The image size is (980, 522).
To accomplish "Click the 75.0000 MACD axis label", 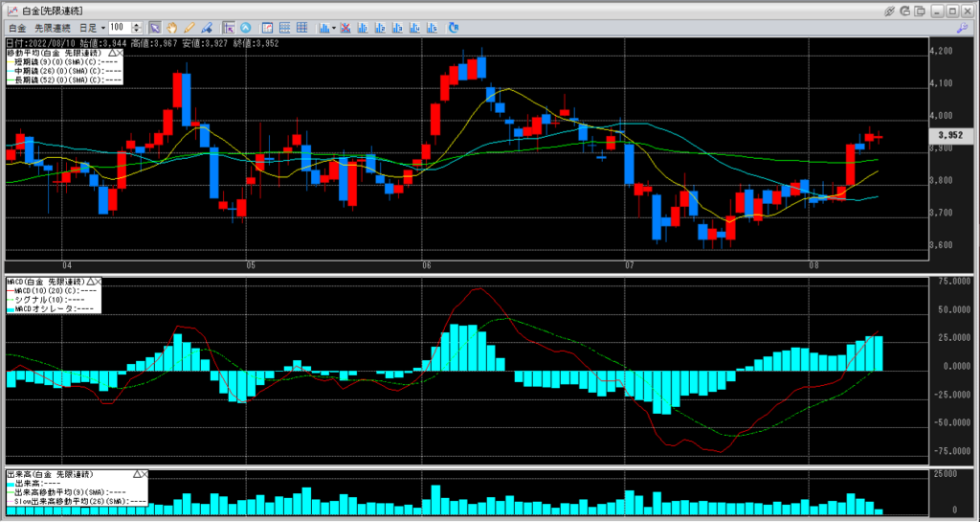I will click(x=953, y=282).
